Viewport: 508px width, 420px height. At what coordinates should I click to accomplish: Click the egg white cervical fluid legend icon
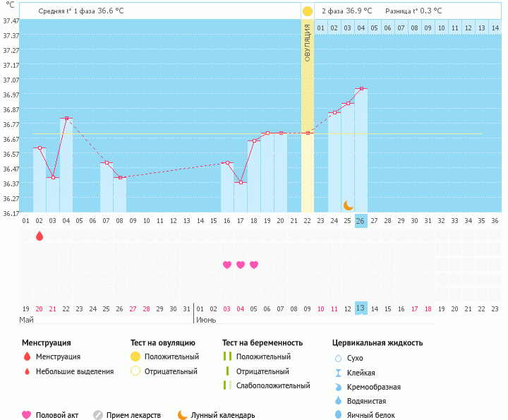pyautogui.click(x=339, y=416)
